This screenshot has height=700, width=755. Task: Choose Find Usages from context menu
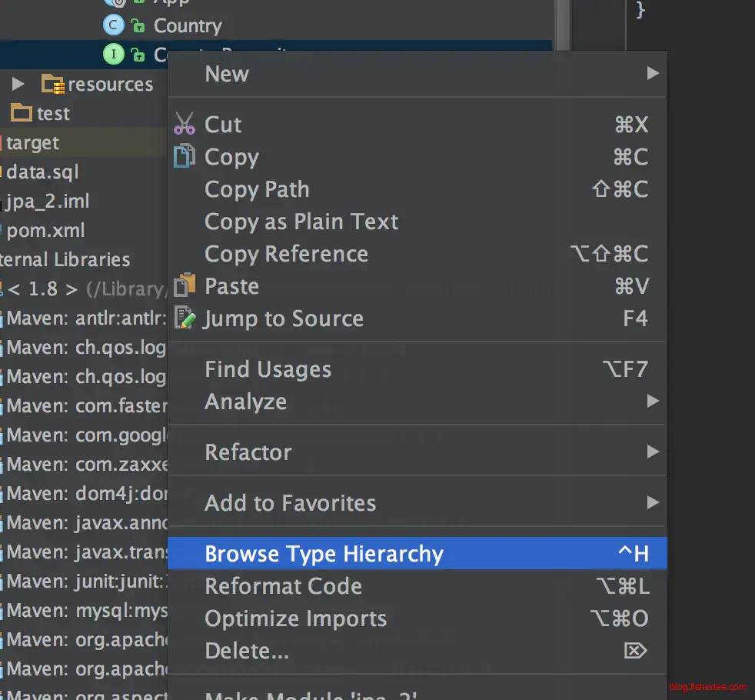click(268, 369)
